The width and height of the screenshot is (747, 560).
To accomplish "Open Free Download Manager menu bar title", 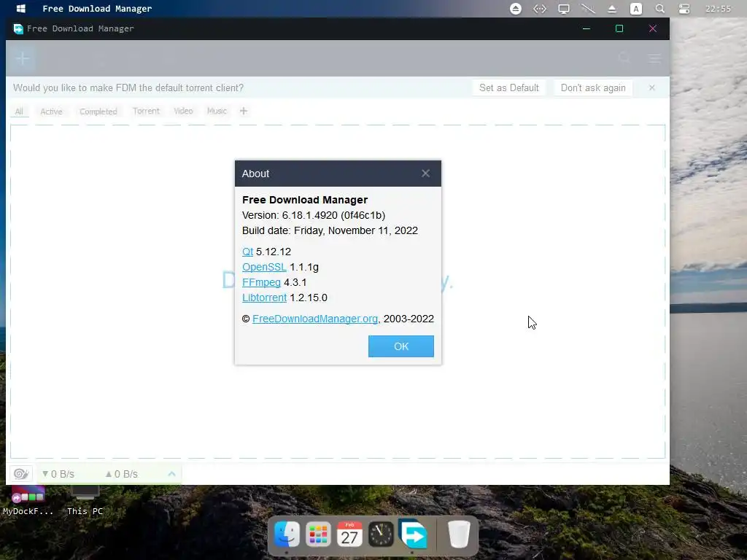I will click(97, 9).
